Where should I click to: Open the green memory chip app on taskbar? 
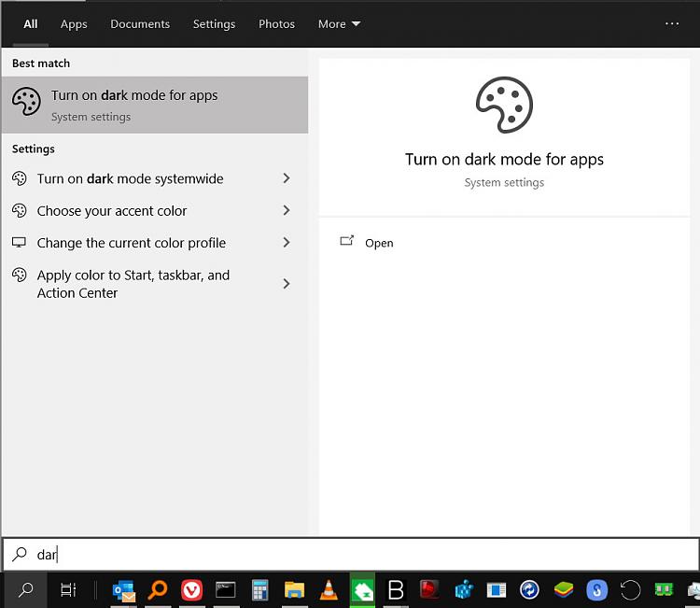(x=664, y=590)
